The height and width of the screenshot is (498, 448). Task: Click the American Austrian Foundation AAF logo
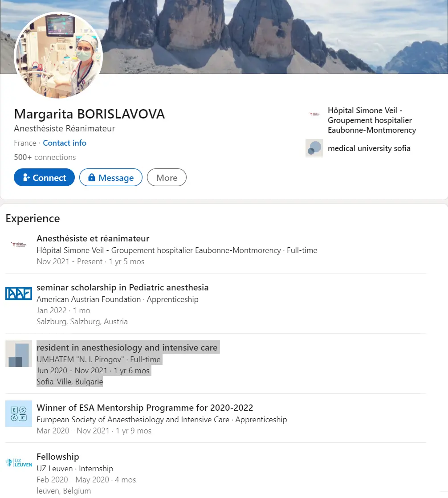pos(19,294)
